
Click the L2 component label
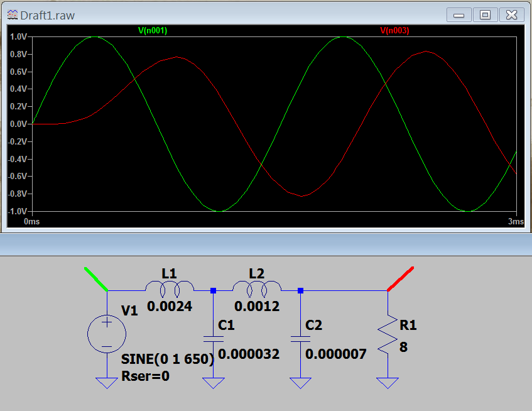tap(256, 273)
